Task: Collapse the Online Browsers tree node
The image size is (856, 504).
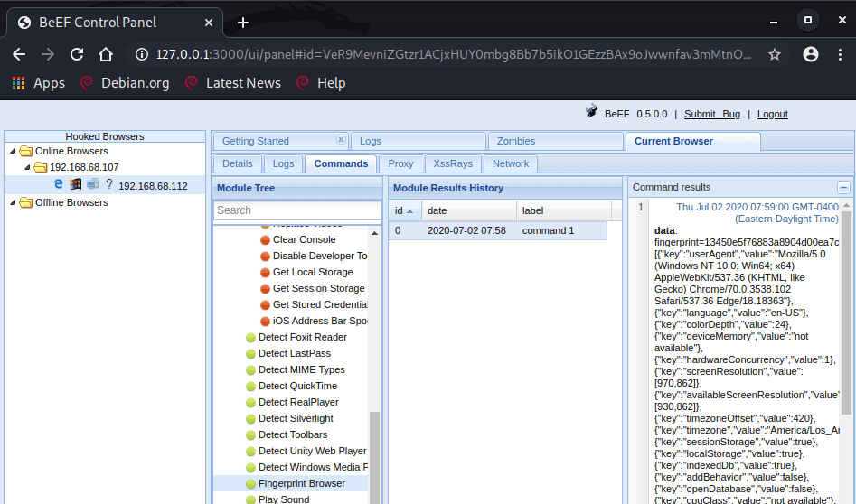Action: pyautogui.click(x=13, y=152)
